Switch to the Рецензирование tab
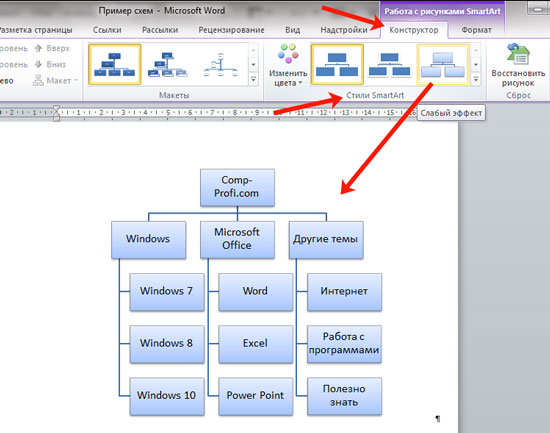 (232, 30)
